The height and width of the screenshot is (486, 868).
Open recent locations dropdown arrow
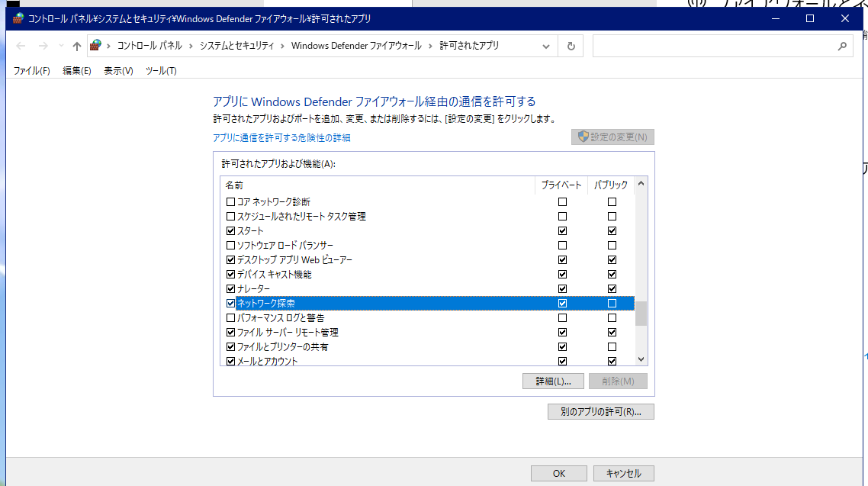click(x=61, y=46)
